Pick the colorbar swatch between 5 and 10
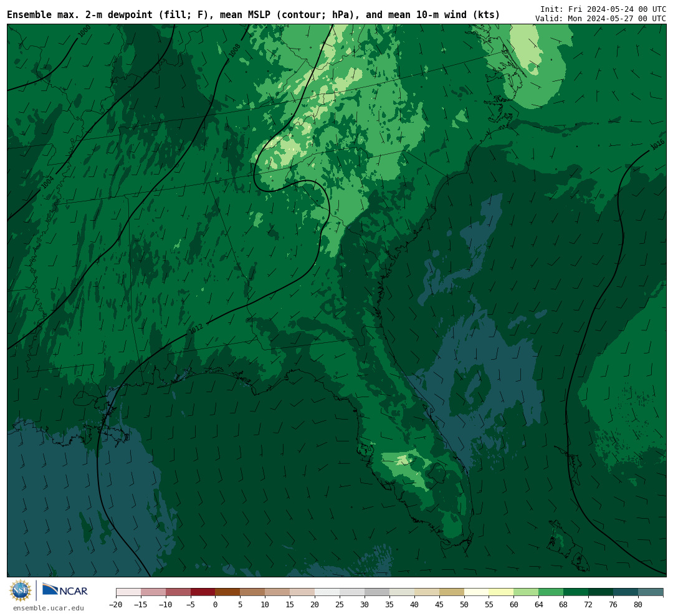 pos(253,592)
